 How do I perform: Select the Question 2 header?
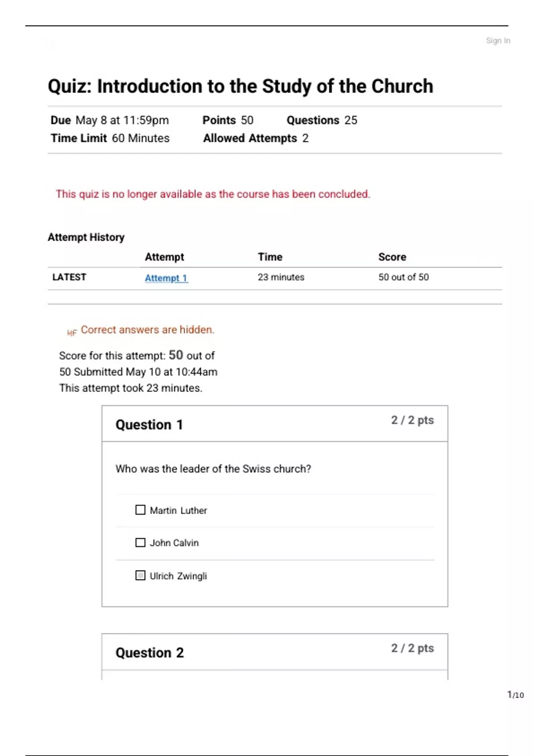(x=150, y=652)
